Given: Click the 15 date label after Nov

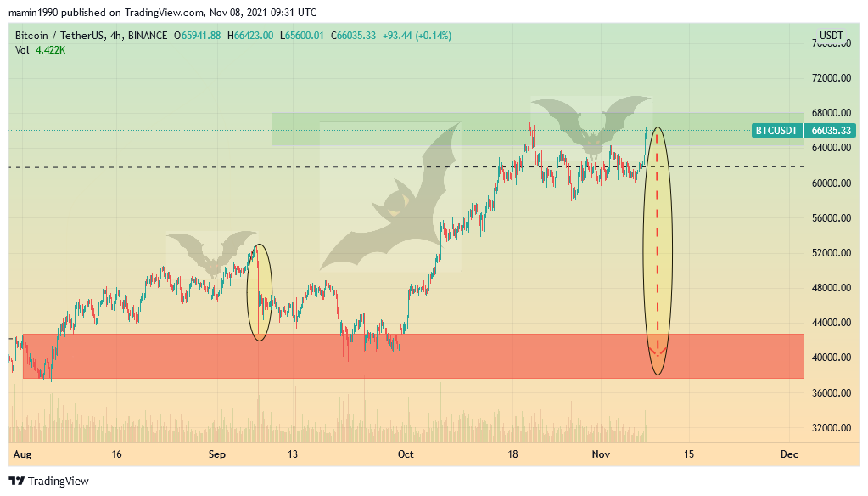Looking at the screenshot, I should (x=689, y=454).
